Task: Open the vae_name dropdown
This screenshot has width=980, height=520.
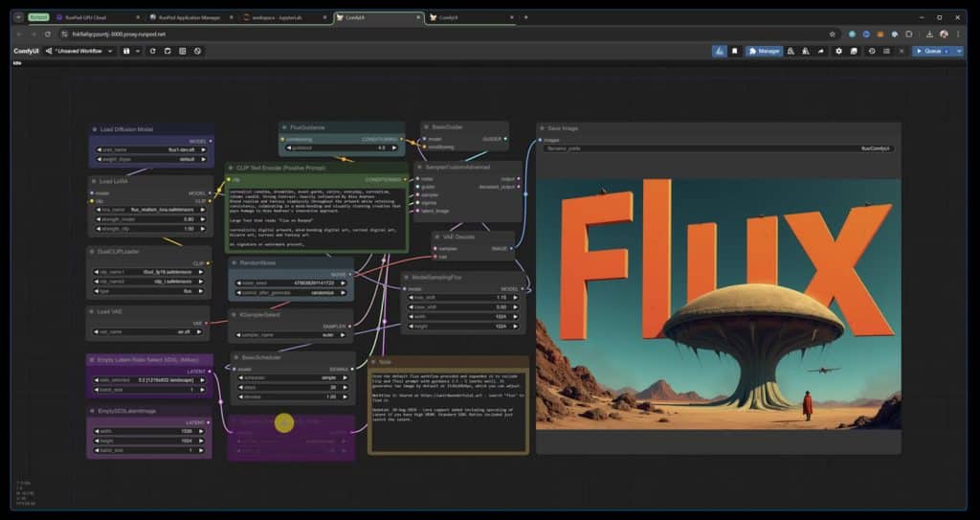Action: [x=147, y=331]
